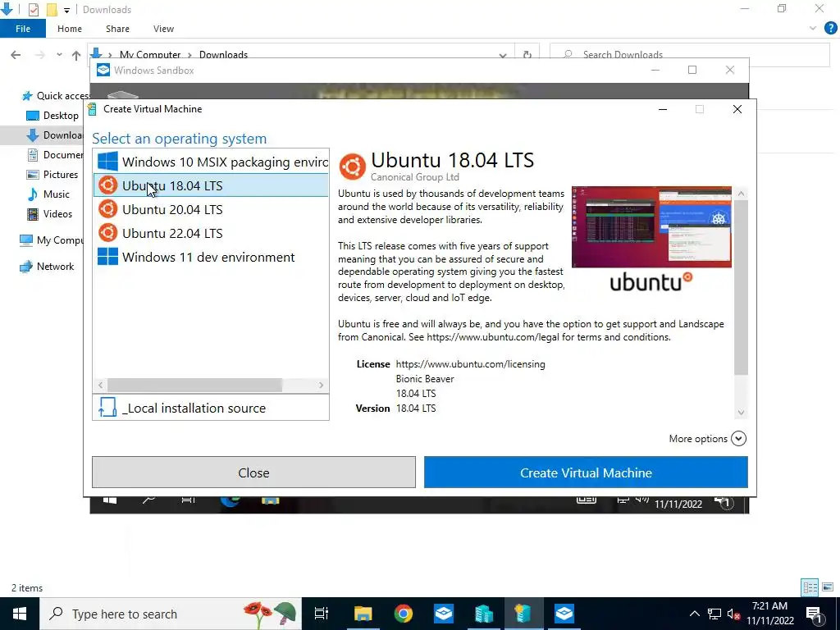Click the Windows logo icon beside MSIX entry
Image resolution: width=840 pixels, height=630 pixels.
pos(107,162)
